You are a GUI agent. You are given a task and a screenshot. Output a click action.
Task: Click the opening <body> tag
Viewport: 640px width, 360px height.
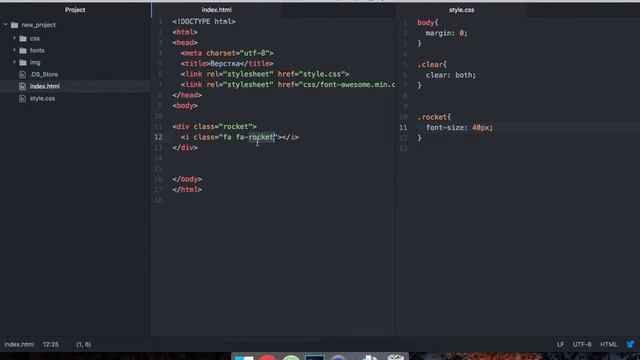185,106
